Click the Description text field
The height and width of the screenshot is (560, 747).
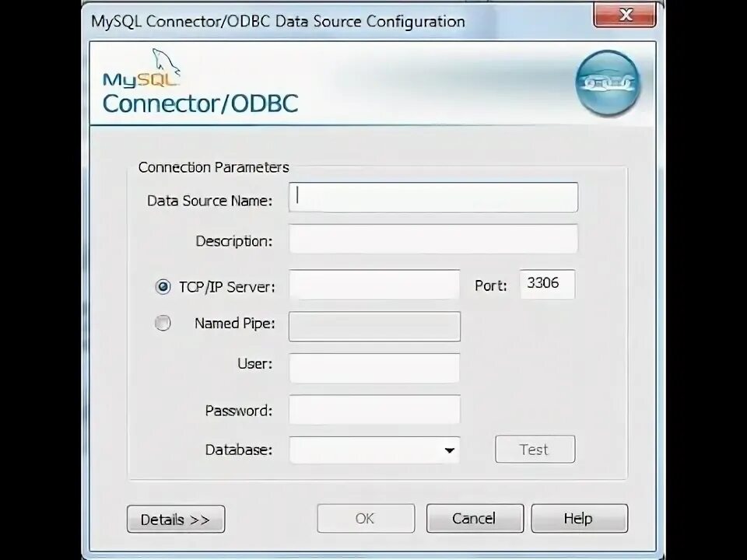[433, 239]
